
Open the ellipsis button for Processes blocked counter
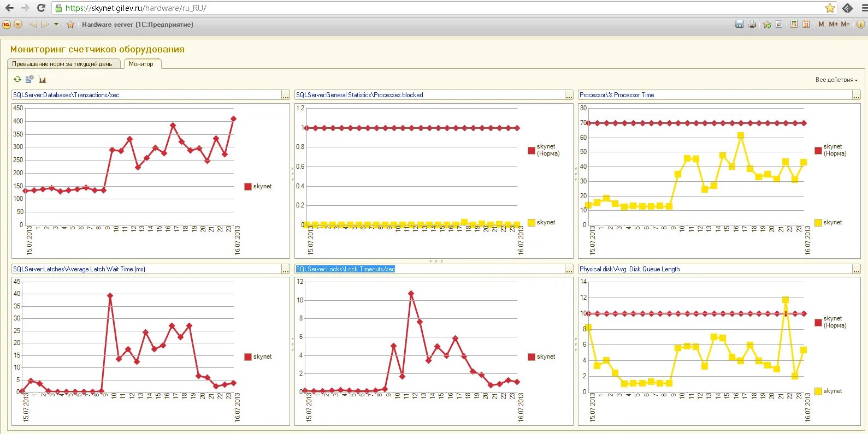click(569, 96)
